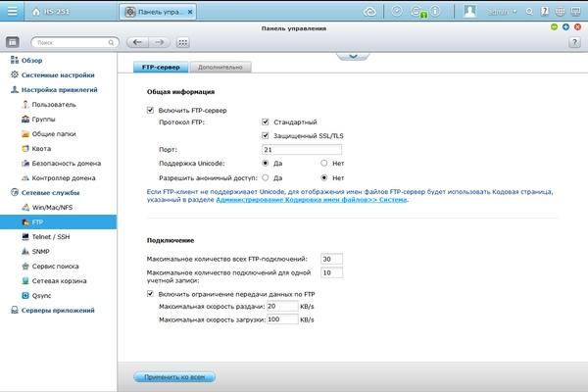Screen dimensions: 588x392
Task: Toggle Стандартный FTP protocol checkbox
Action: [266, 122]
